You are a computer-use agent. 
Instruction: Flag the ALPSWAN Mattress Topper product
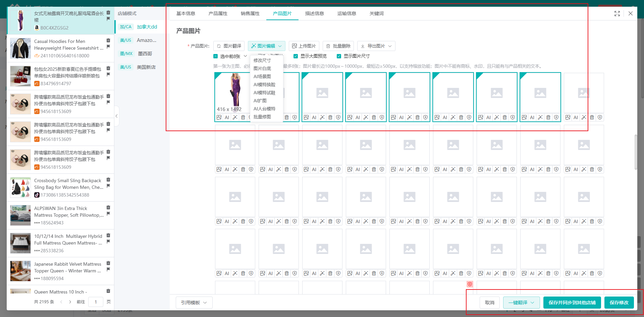point(108,214)
